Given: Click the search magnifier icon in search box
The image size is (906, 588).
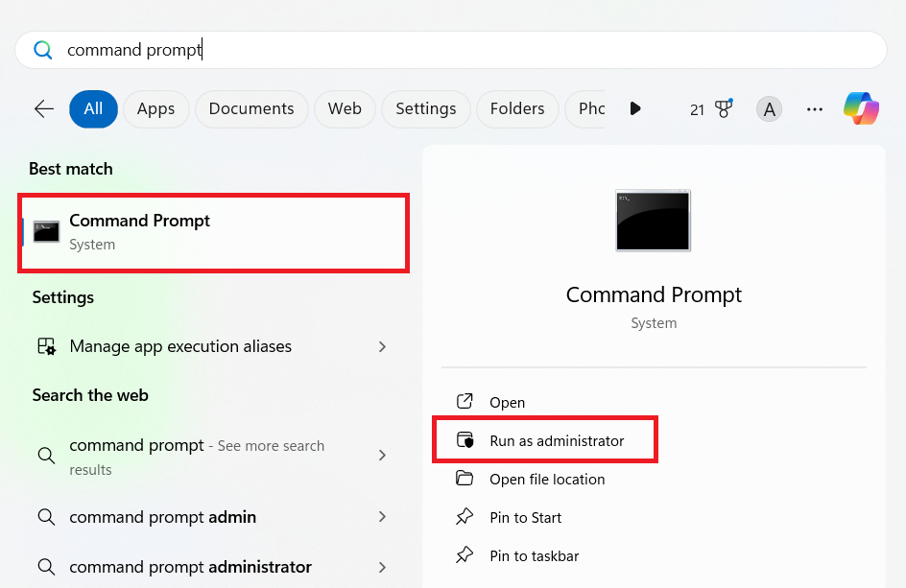Looking at the screenshot, I should tap(43, 50).
